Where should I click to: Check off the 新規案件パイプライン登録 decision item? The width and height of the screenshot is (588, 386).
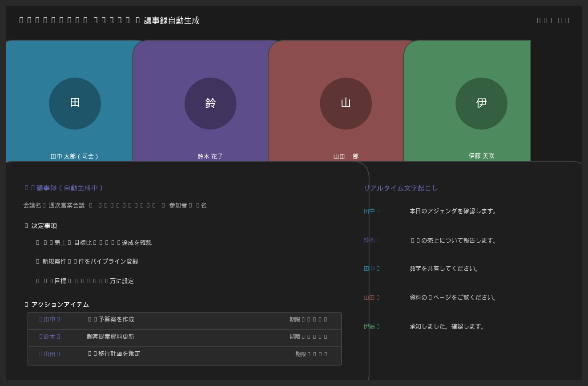37,261
